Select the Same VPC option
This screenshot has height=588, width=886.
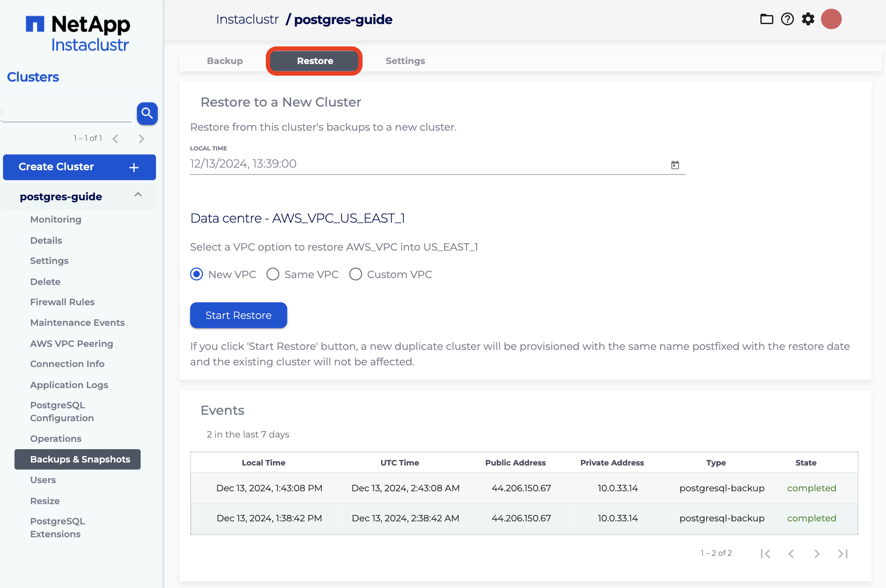pos(273,274)
